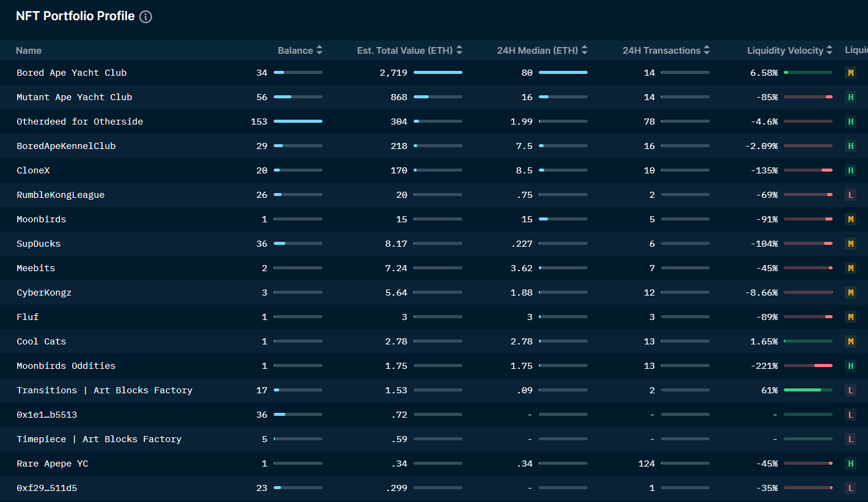Click the L badge on the 0xf29…511d5 row
The width and height of the screenshot is (868, 502).
tap(850, 488)
